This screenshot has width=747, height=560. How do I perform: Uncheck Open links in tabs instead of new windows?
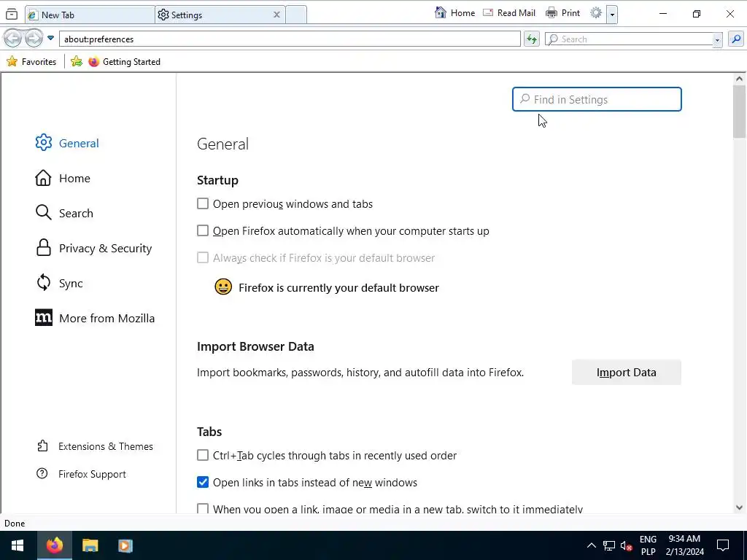click(x=203, y=482)
